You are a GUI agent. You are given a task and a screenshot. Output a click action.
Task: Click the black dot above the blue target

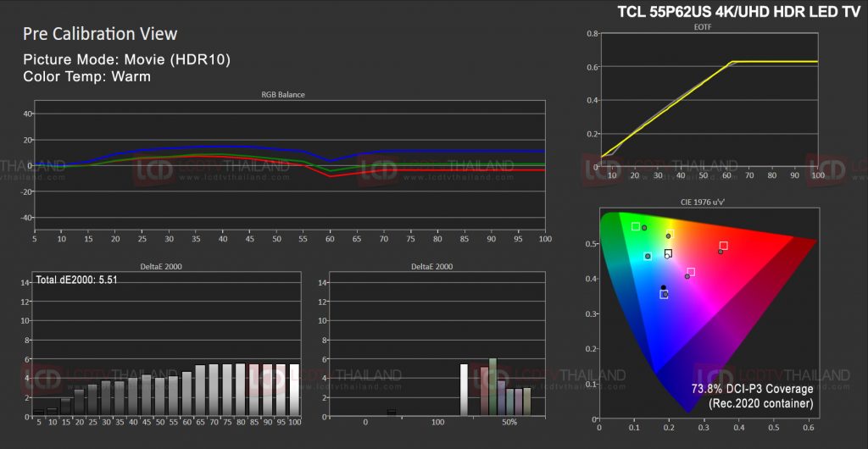[x=663, y=287]
